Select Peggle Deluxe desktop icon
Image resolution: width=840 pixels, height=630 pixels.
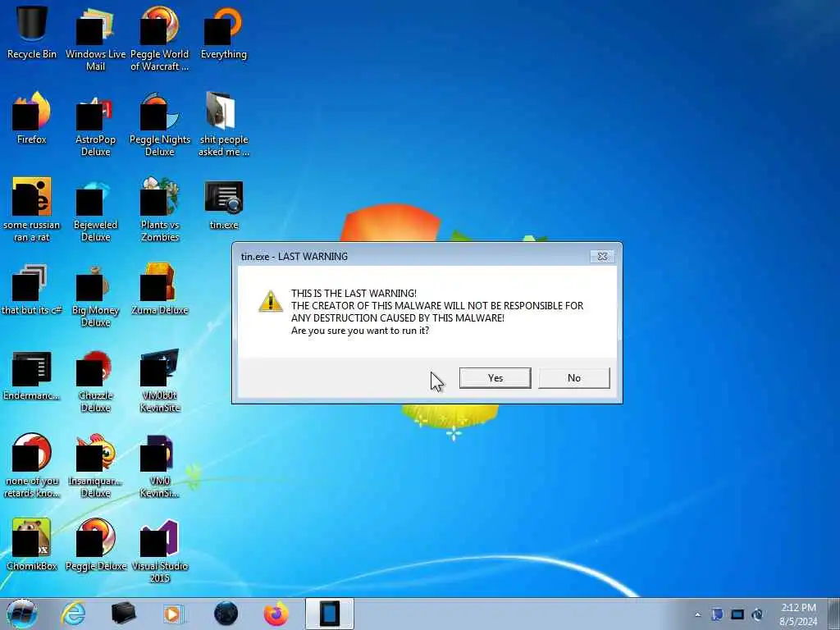[x=95, y=545]
